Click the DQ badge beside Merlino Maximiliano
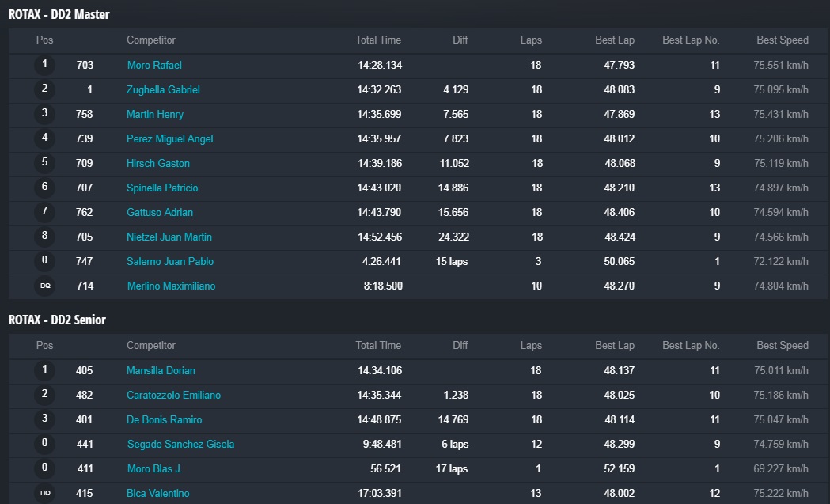Image resolution: width=830 pixels, height=504 pixels. 45,286
